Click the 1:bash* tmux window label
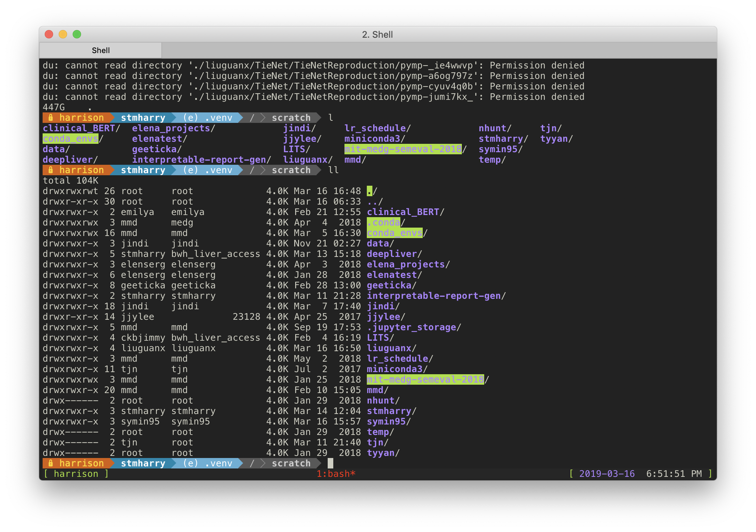 (336, 474)
